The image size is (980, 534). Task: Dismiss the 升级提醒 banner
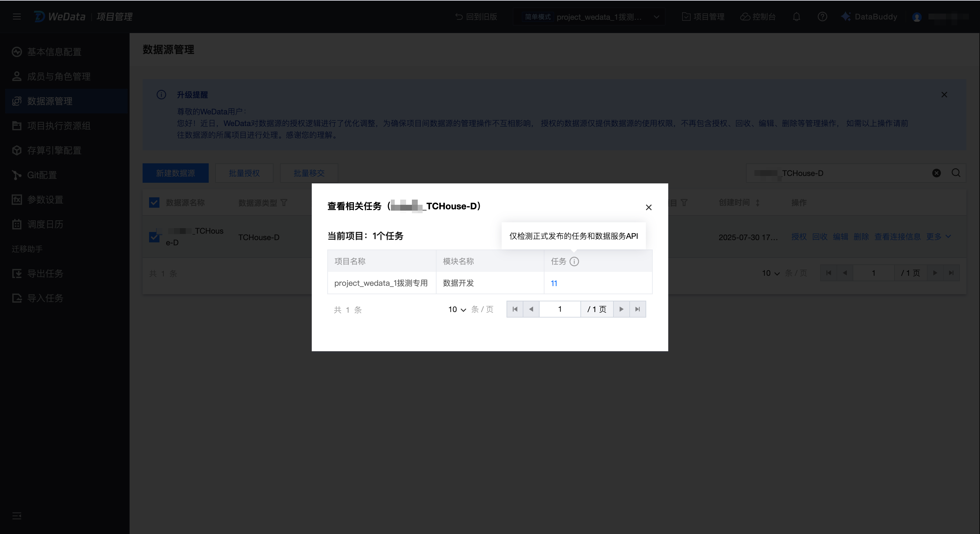[x=944, y=95]
